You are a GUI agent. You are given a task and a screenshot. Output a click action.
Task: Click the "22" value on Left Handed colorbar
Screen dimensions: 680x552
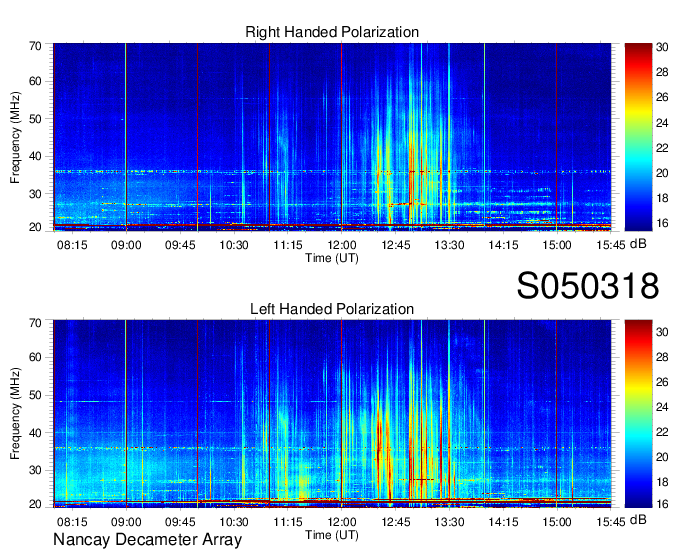pyautogui.click(x=662, y=432)
